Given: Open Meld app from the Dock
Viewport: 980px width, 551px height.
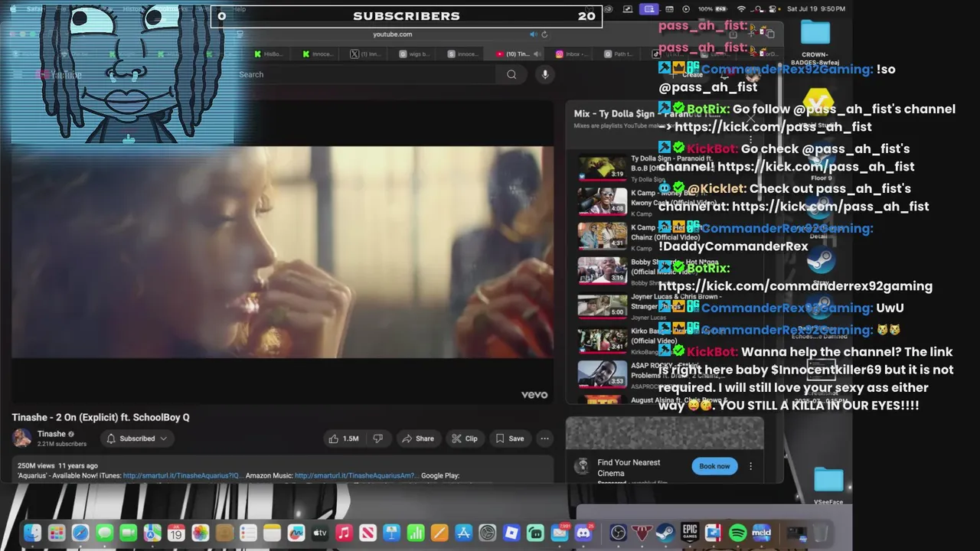Looking at the screenshot, I should pyautogui.click(x=761, y=533).
